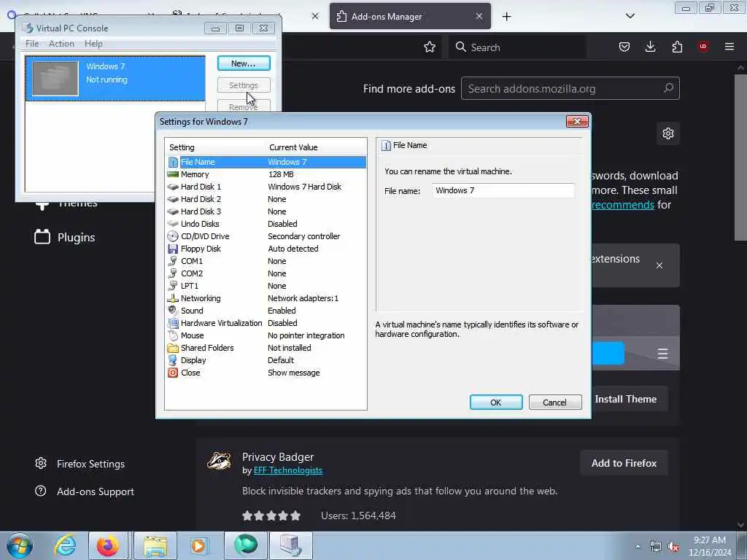
Task: Click the Hard Disk 1 drive icon
Action: 173,187
